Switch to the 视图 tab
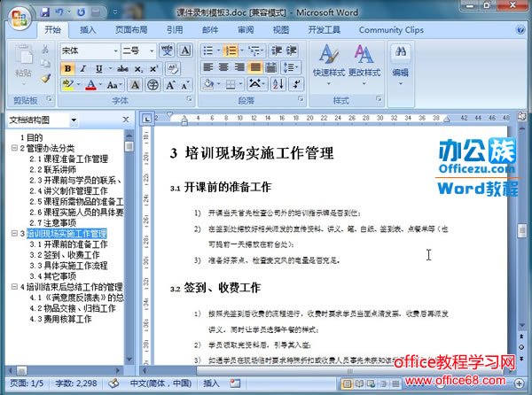The height and width of the screenshot is (395, 532). click(281, 30)
